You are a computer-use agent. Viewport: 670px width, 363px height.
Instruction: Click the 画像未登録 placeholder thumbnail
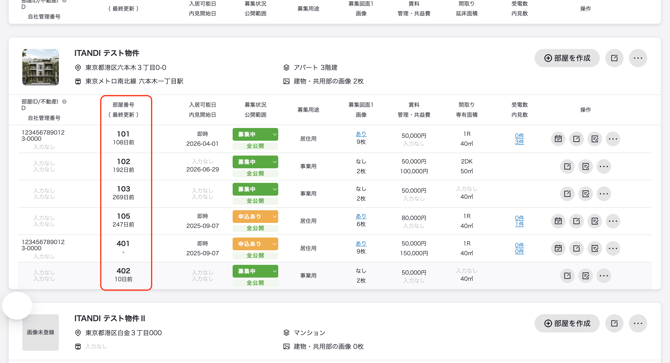[41, 332]
